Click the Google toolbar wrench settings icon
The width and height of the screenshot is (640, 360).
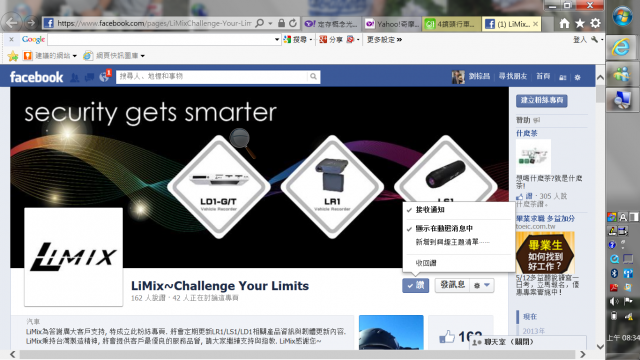pos(594,40)
